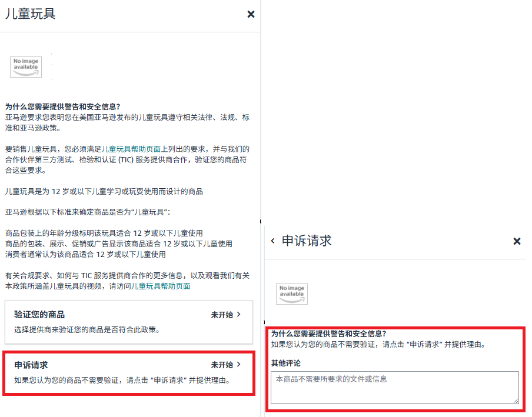Screen dimensions: 532x417
Task: Click the 其他评论 label
Action: point(285,363)
